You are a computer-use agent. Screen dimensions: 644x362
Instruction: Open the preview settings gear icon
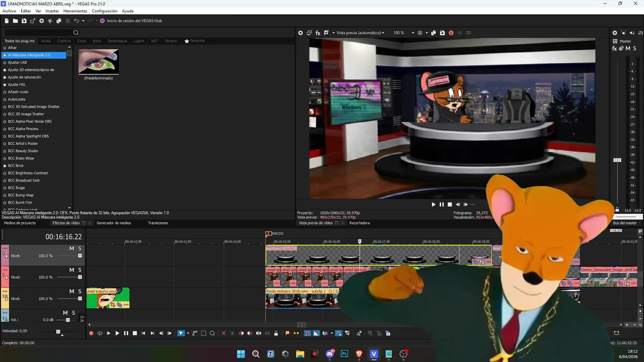coord(301,33)
